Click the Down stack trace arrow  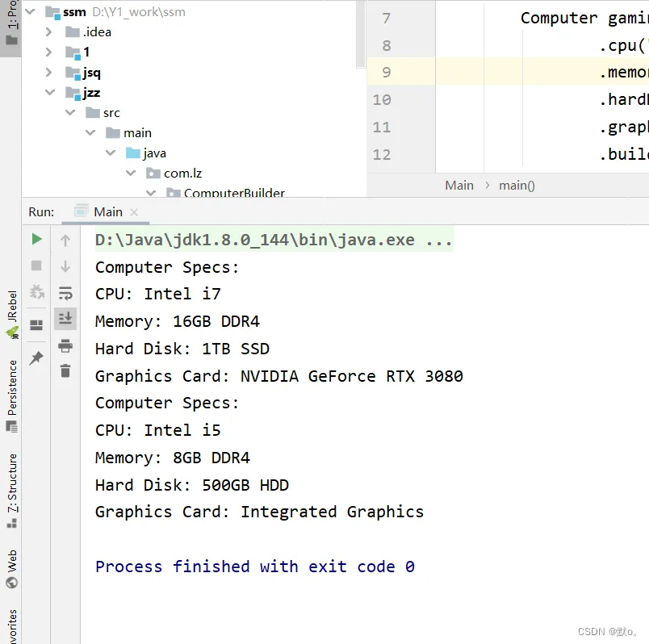[x=65, y=266]
